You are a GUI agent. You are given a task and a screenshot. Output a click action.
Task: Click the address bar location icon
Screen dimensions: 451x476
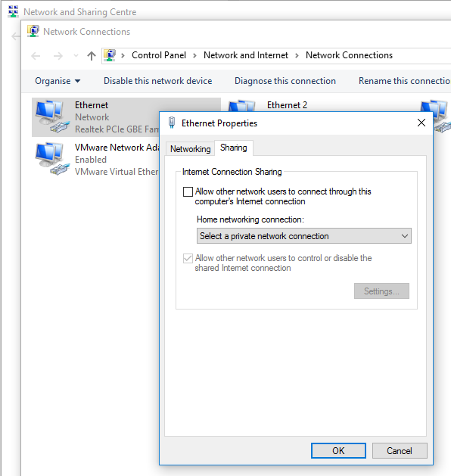coord(110,55)
